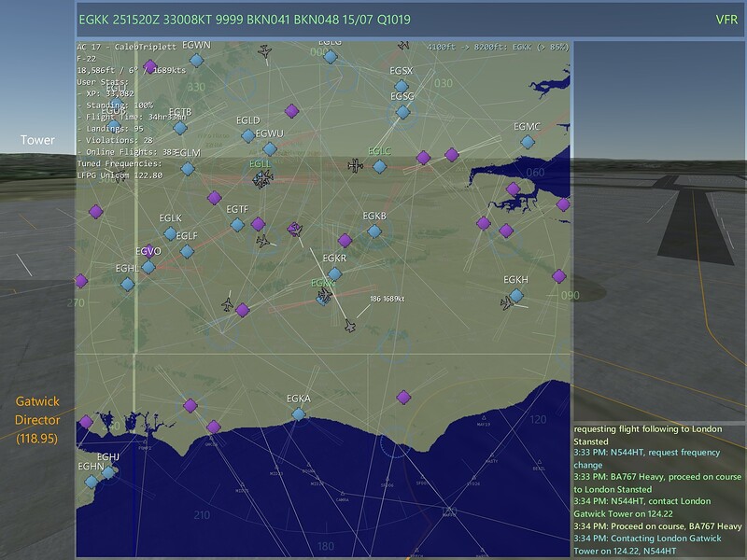Click the '4100ft -> 8200ft: EGKK' wind text

tap(498, 47)
